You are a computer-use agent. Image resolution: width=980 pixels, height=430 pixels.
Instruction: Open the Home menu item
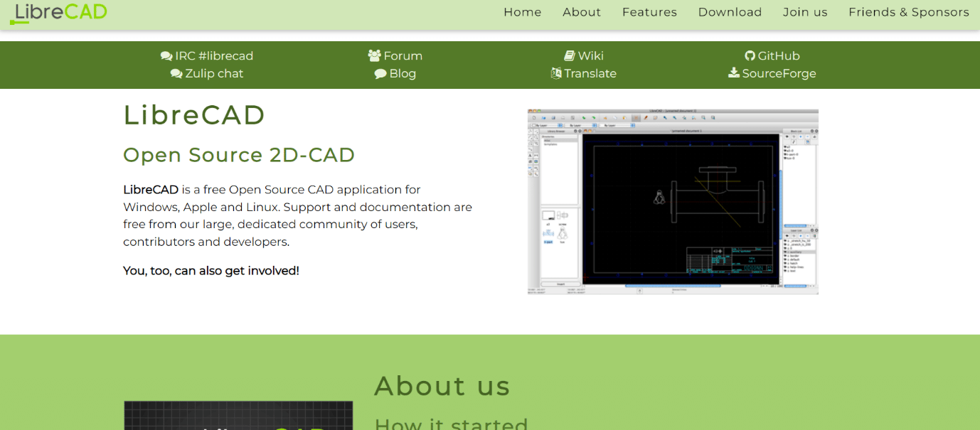[x=522, y=12]
